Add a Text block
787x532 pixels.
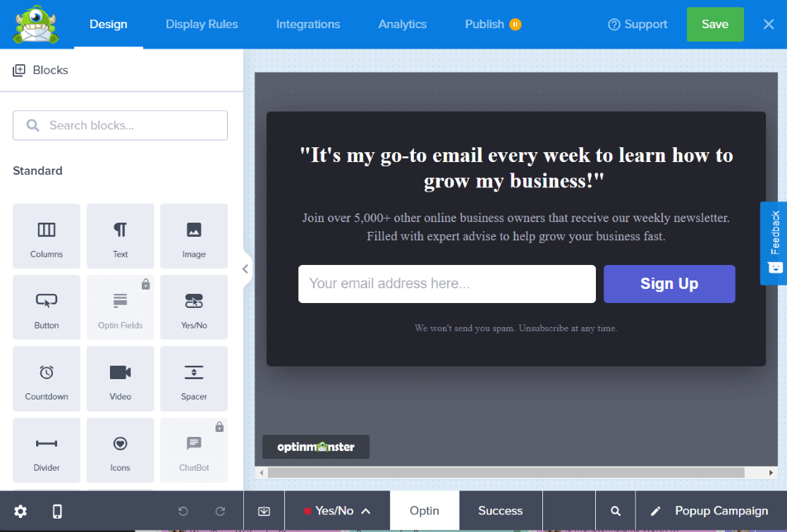(x=120, y=236)
